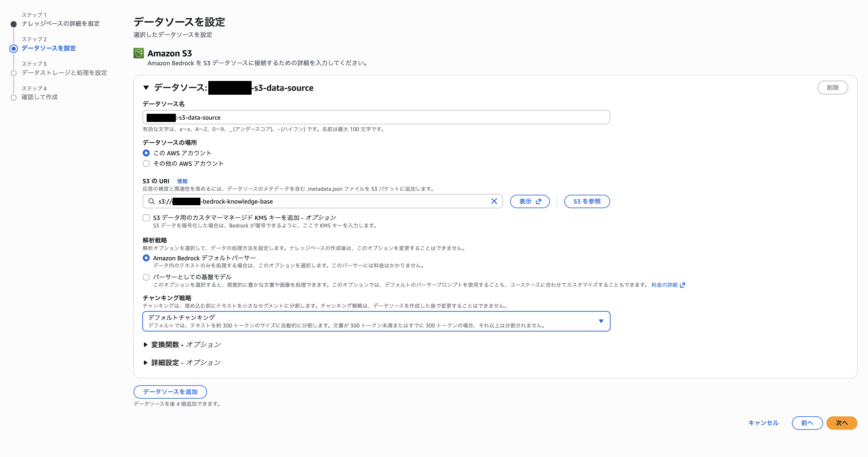Expand the 変換関数 options section

(146, 345)
